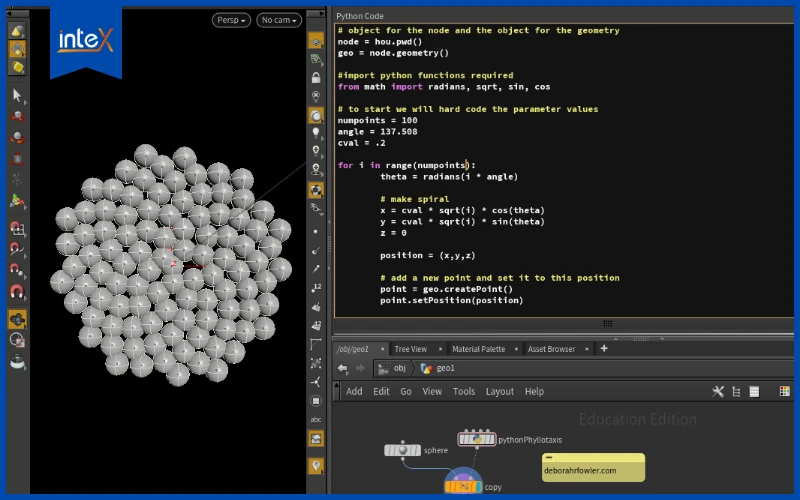Viewport: 800px width, 500px height.
Task: Close the Tree View tab
Action: coord(440,349)
